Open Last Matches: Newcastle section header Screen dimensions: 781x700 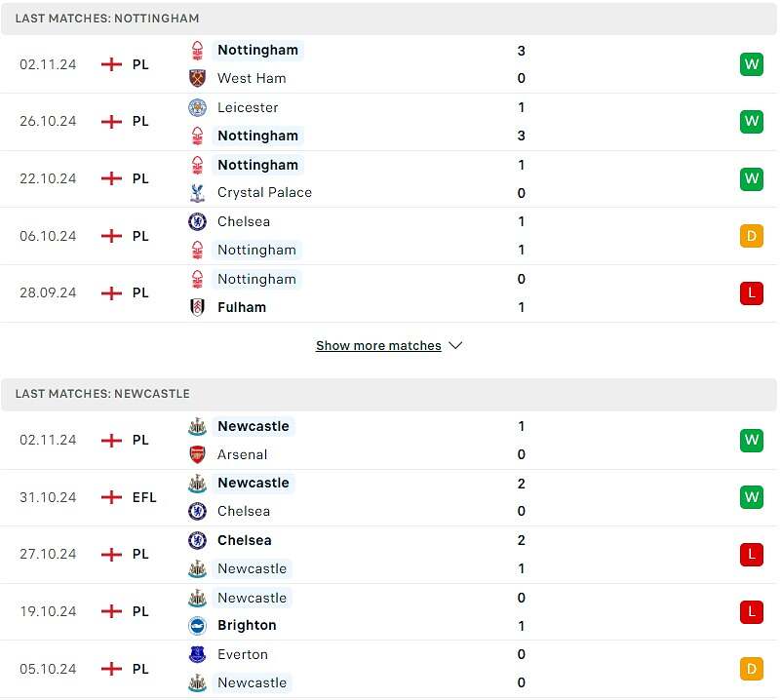point(102,394)
